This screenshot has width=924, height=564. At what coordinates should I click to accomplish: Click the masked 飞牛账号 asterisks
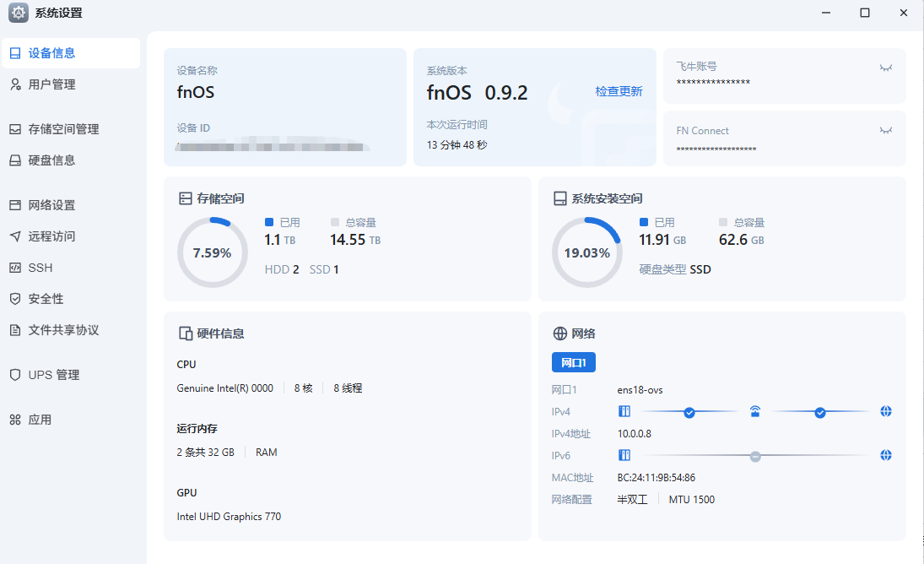click(713, 83)
